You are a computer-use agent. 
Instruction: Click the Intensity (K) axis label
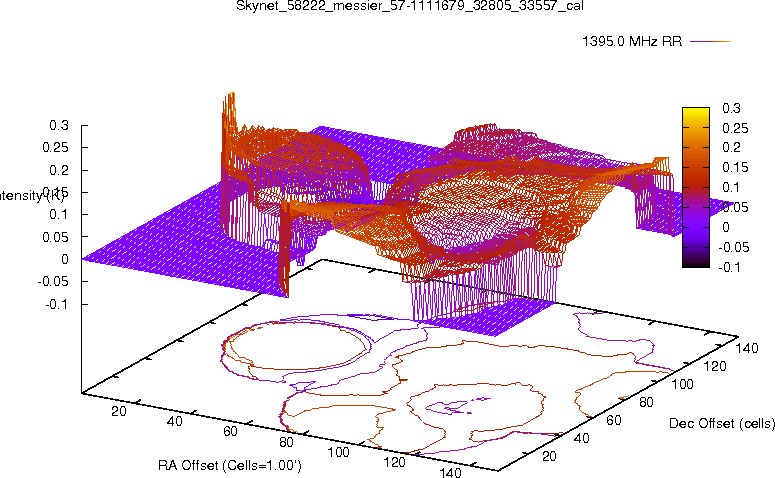[31, 196]
